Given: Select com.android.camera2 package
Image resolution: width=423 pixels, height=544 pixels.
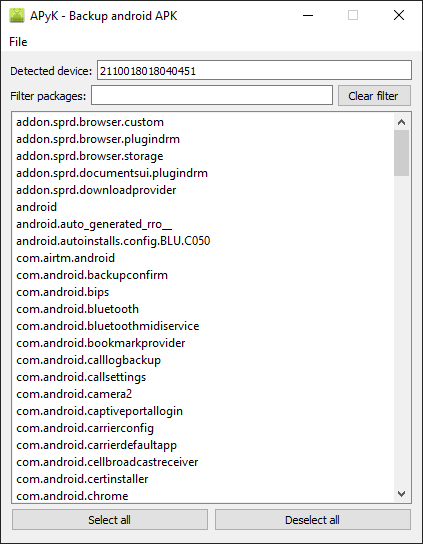Looking at the screenshot, I should 203,394.
